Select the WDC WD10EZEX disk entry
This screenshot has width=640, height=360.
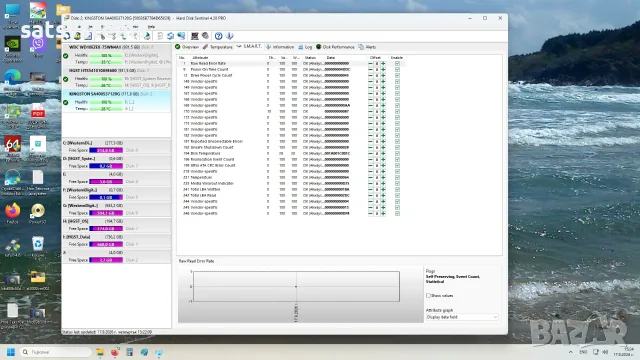click(x=116, y=54)
